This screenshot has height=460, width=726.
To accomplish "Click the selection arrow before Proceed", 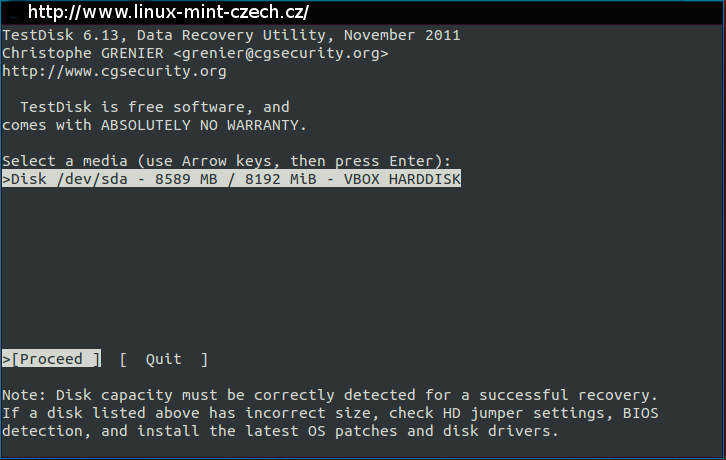I will tap(6, 359).
